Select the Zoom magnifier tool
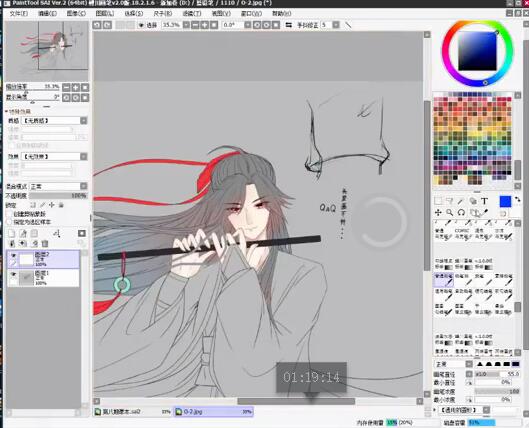The image size is (529, 428). click(x=449, y=212)
